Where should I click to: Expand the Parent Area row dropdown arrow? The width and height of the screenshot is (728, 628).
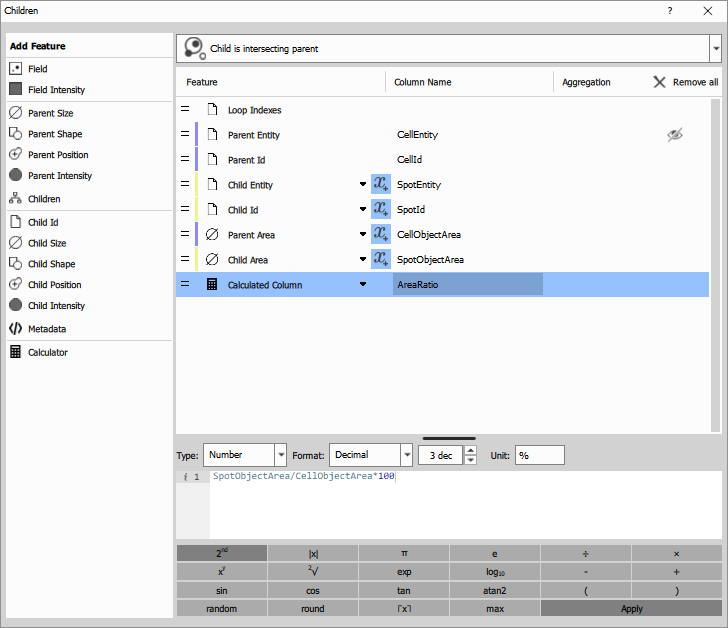363,234
